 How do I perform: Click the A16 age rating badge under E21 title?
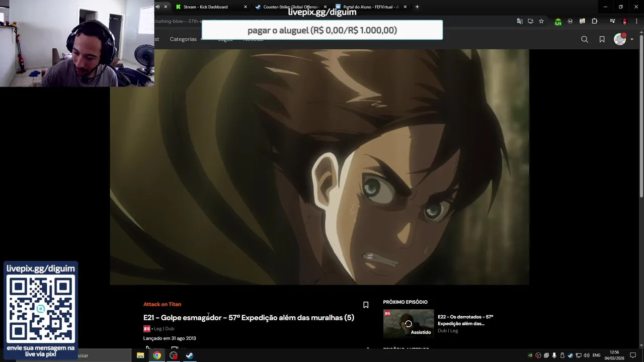pos(146,329)
